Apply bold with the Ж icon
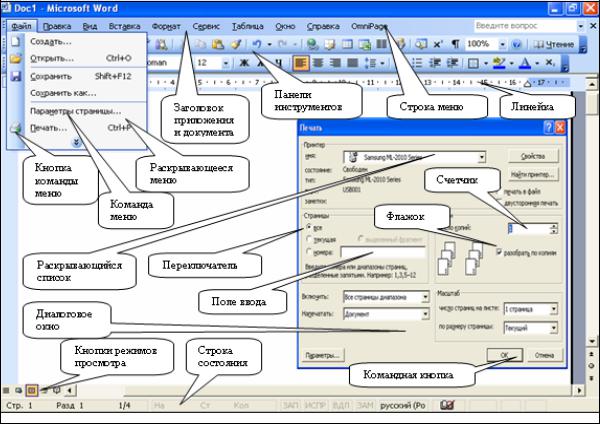This screenshot has height=424, width=600. click(244, 62)
